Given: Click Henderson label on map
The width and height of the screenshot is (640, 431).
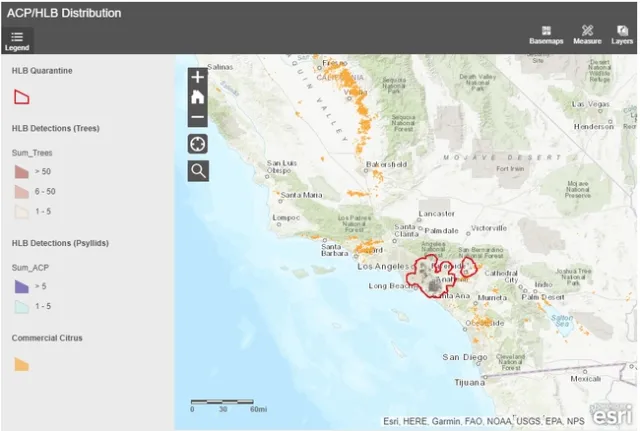Looking at the screenshot, I should coord(594,127).
